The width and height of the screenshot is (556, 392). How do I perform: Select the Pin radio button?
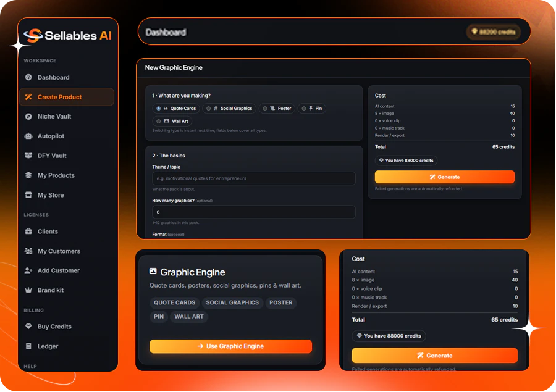tap(304, 109)
